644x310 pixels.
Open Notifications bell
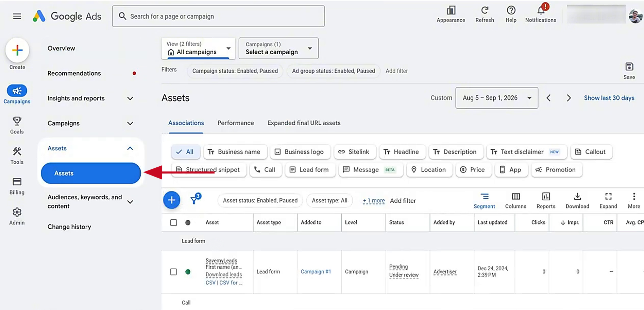pos(541,10)
